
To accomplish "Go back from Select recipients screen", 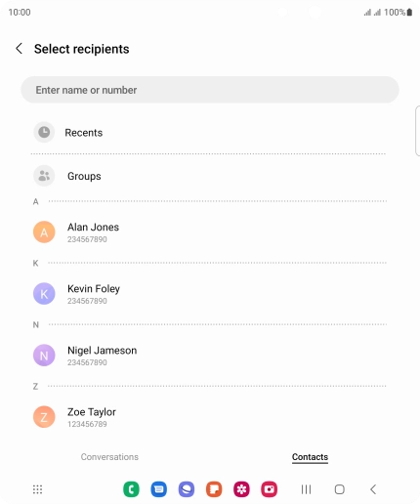I will 20,49.
